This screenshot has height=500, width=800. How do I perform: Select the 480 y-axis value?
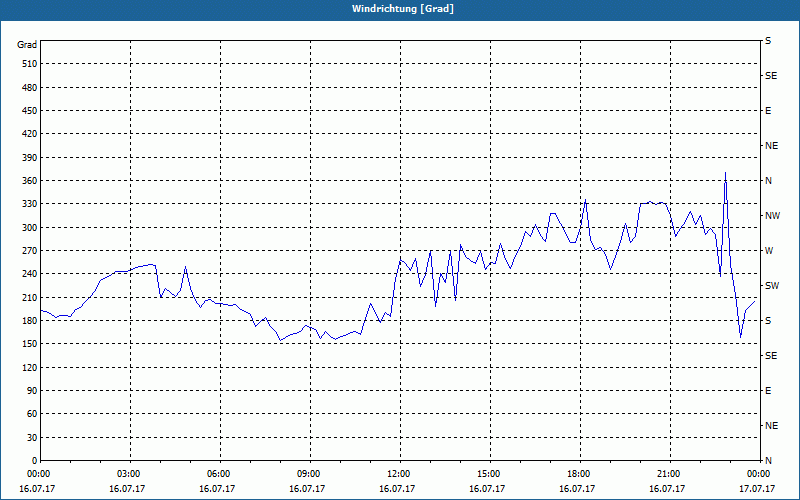pos(30,87)
